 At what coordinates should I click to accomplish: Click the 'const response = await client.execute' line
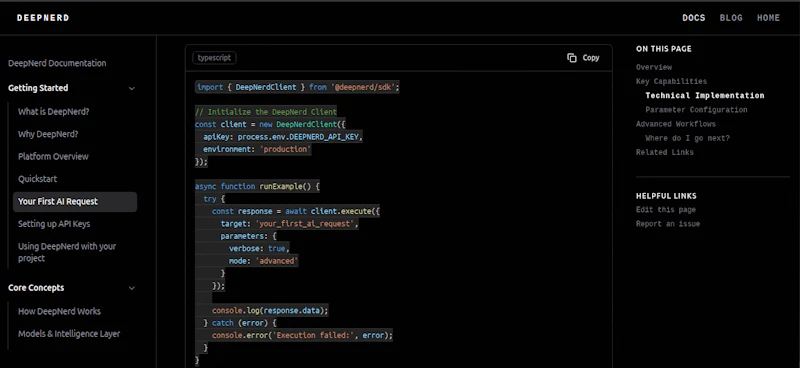coord(296,211)
